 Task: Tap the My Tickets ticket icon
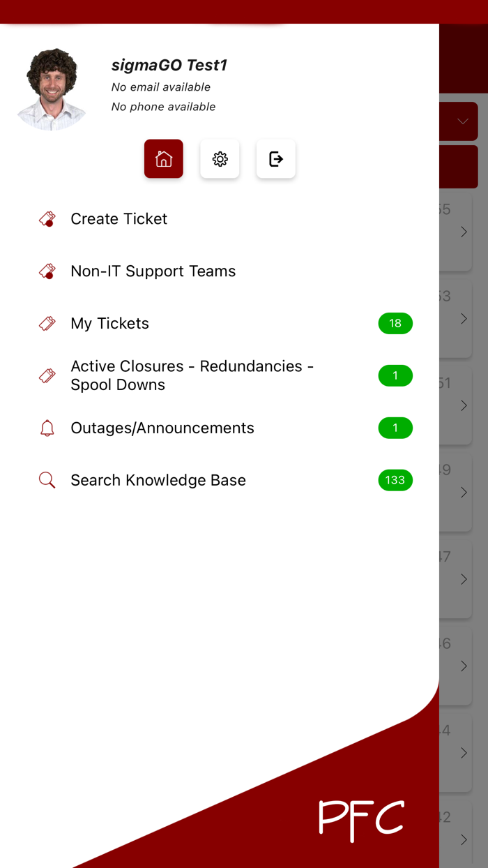tap(47, 324)
